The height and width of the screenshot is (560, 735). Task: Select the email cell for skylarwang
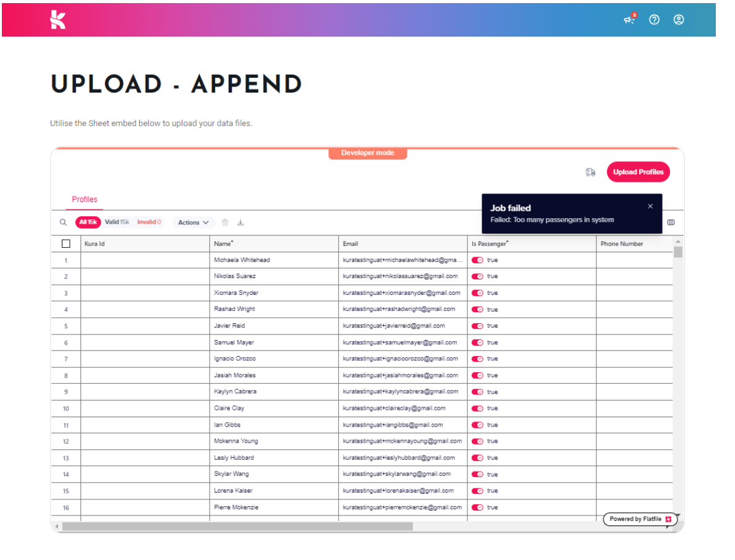click(402, 474)
